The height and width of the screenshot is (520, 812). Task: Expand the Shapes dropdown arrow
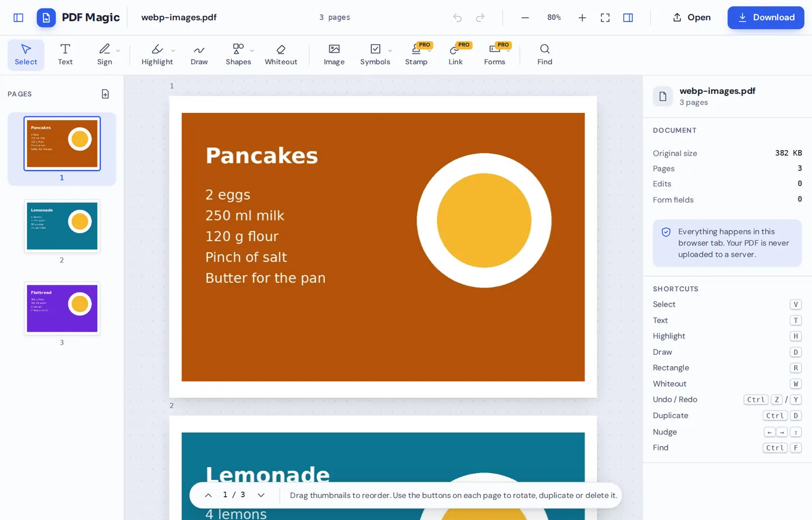pyautogui.click(x=252, y=50)
